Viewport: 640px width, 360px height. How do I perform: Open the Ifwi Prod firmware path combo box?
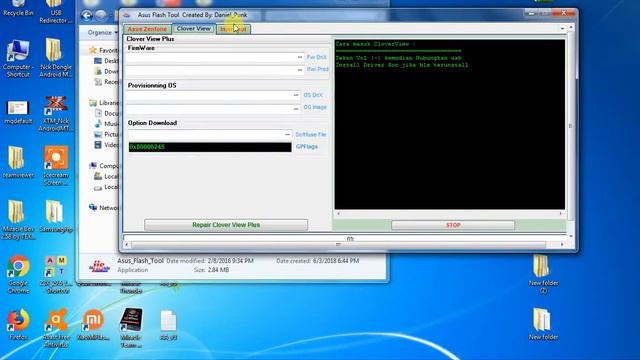tap(215, 70)
